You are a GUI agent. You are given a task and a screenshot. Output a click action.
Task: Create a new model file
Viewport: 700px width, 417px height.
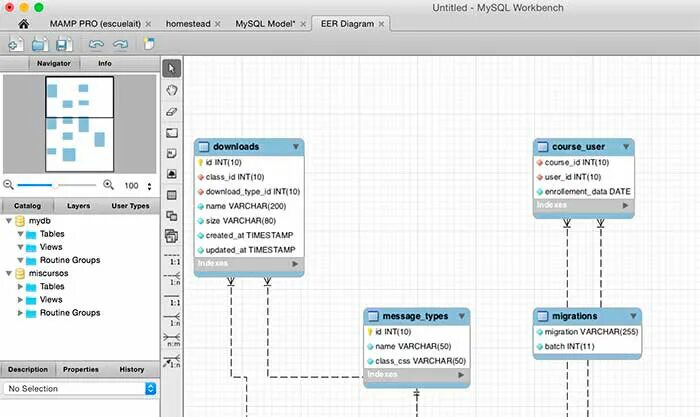click(16, 44)
